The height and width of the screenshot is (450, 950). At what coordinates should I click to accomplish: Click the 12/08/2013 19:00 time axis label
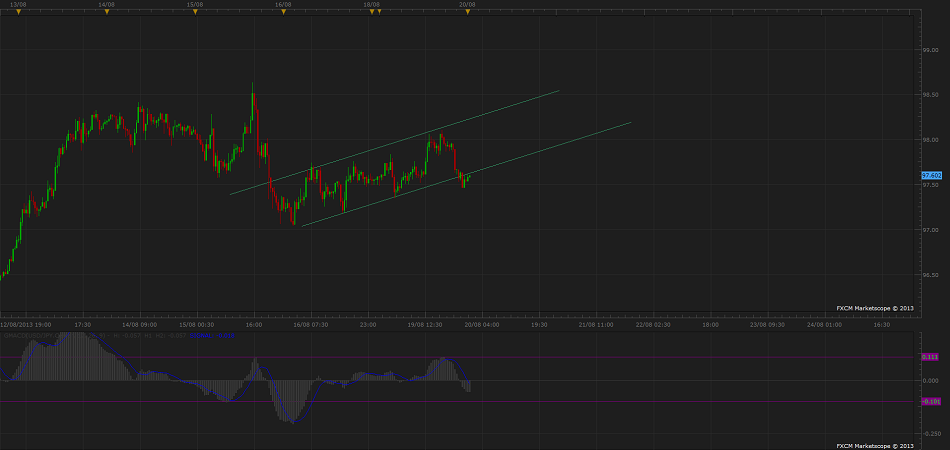pos(25,324)
